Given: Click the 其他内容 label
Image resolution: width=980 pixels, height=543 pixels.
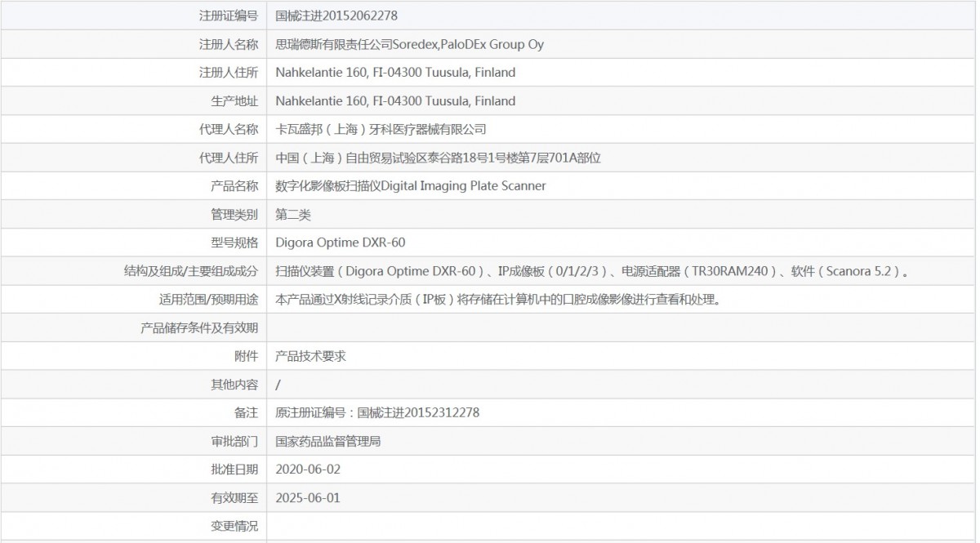Looking at the screenshot, I should click(234, 385).
